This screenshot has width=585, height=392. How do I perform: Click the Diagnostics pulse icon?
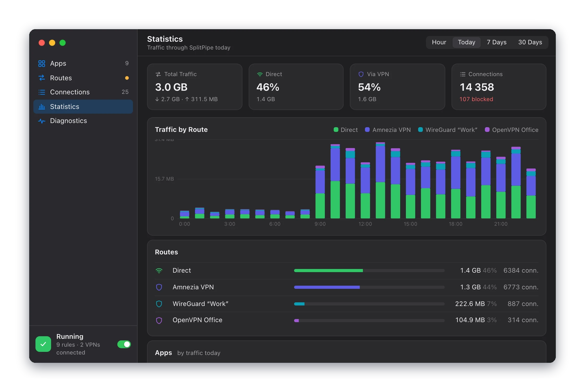coord(42,121)
